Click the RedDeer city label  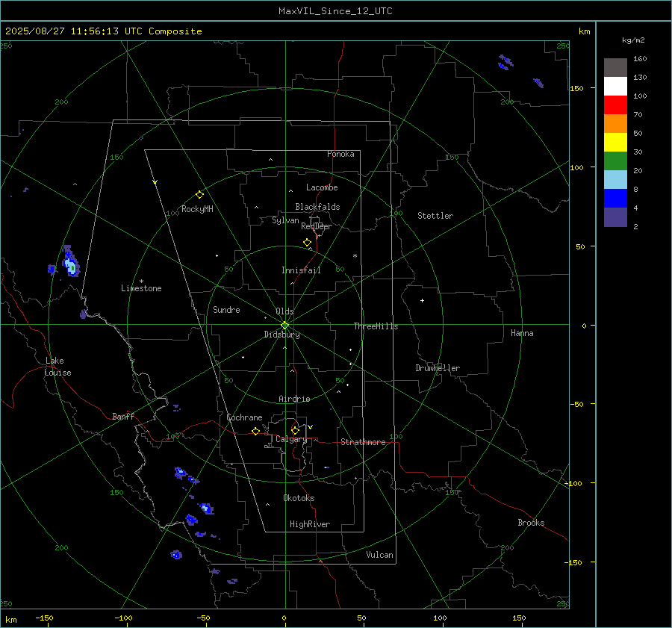pos(317,226)
